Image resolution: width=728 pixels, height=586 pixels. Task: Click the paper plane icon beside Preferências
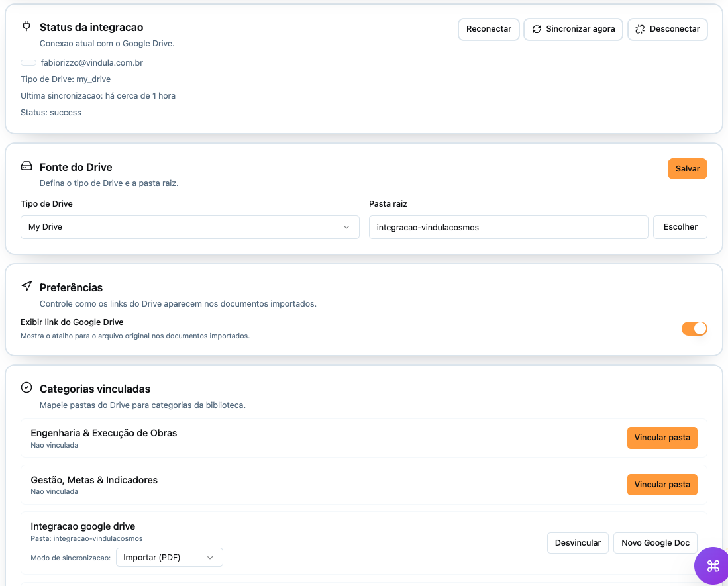click(26, 285)
